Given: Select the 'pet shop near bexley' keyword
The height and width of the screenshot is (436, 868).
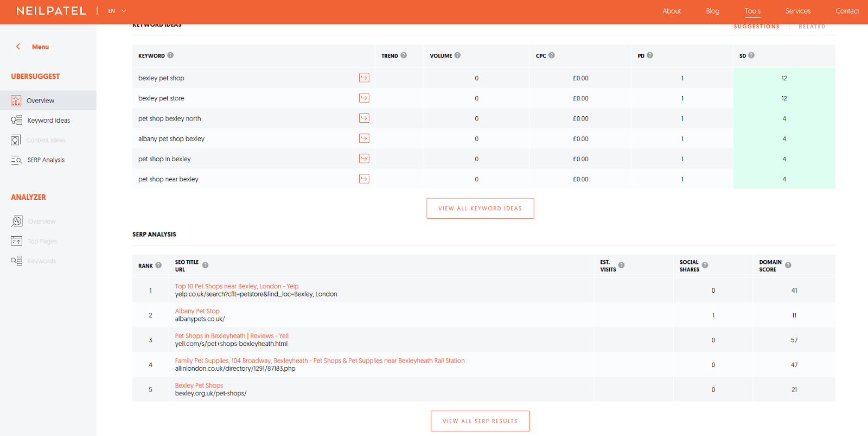Looking at the screenshot, I should click(168, 179).
